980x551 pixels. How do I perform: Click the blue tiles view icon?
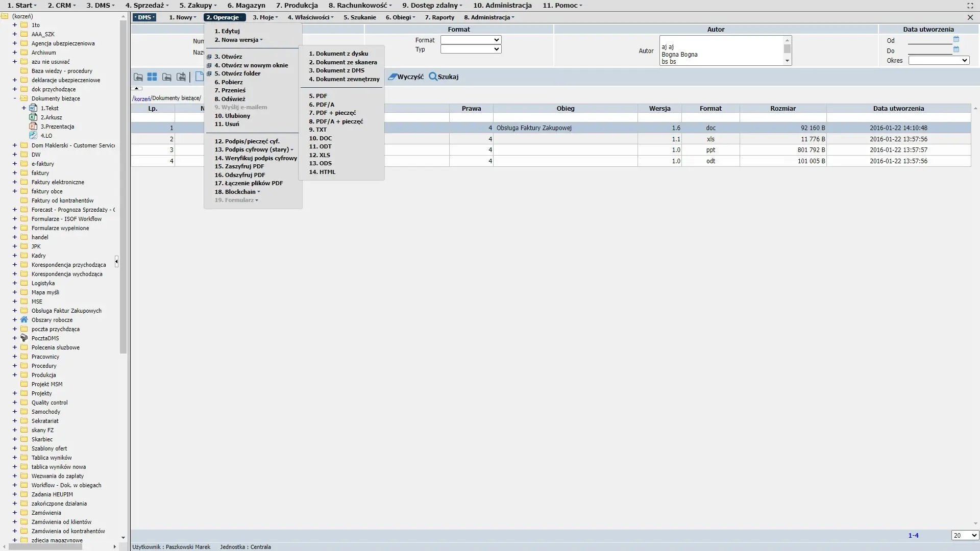tap(152, 77)
